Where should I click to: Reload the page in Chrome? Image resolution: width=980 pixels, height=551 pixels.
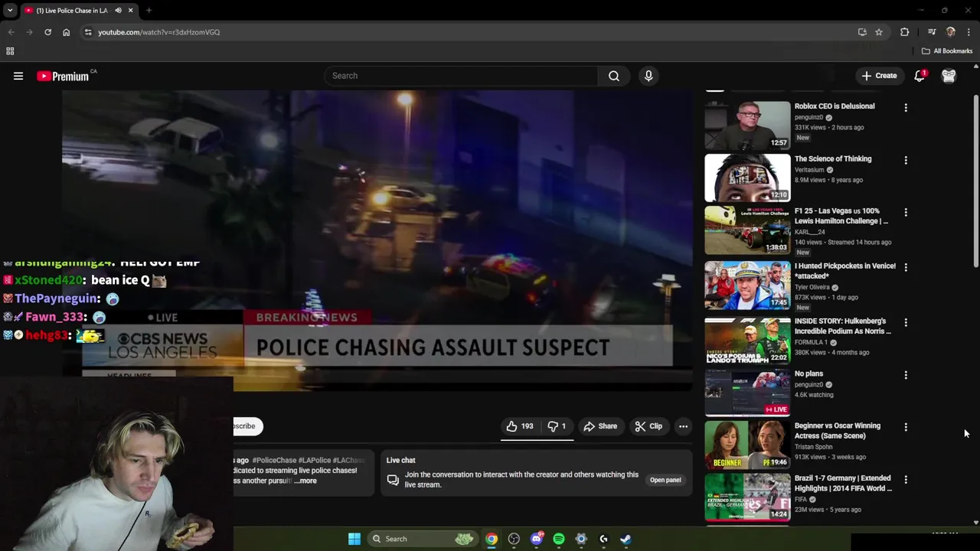(x=47, y=32)
